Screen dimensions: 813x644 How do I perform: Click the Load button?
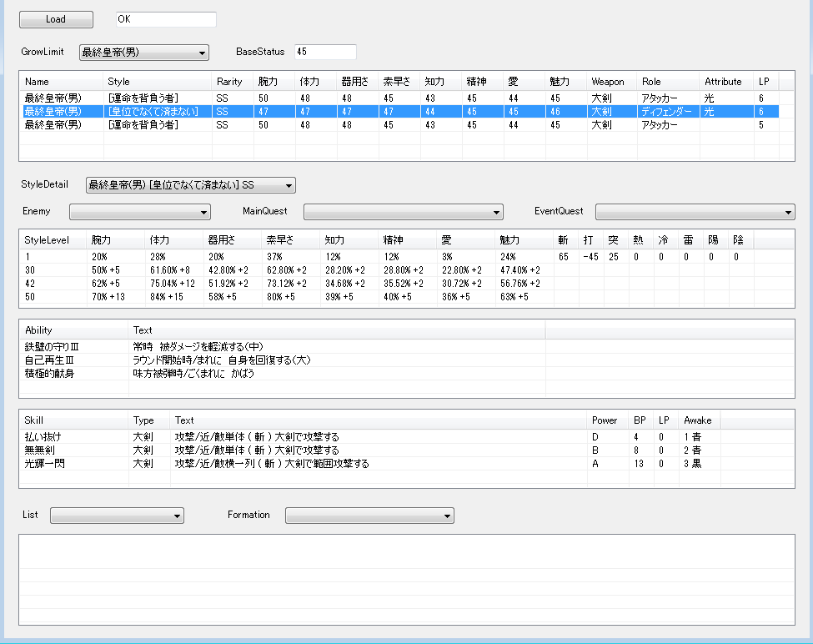tap(56, 19)
